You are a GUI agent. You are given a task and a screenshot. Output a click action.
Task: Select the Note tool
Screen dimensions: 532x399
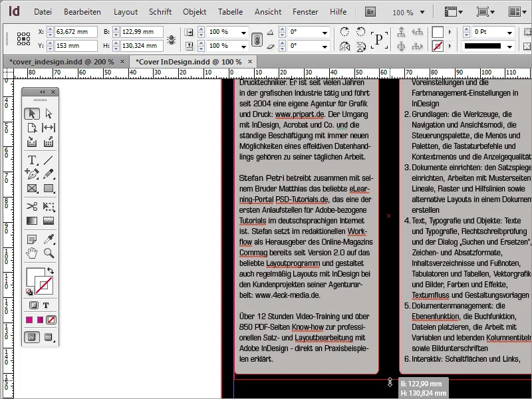coord(32,239)
